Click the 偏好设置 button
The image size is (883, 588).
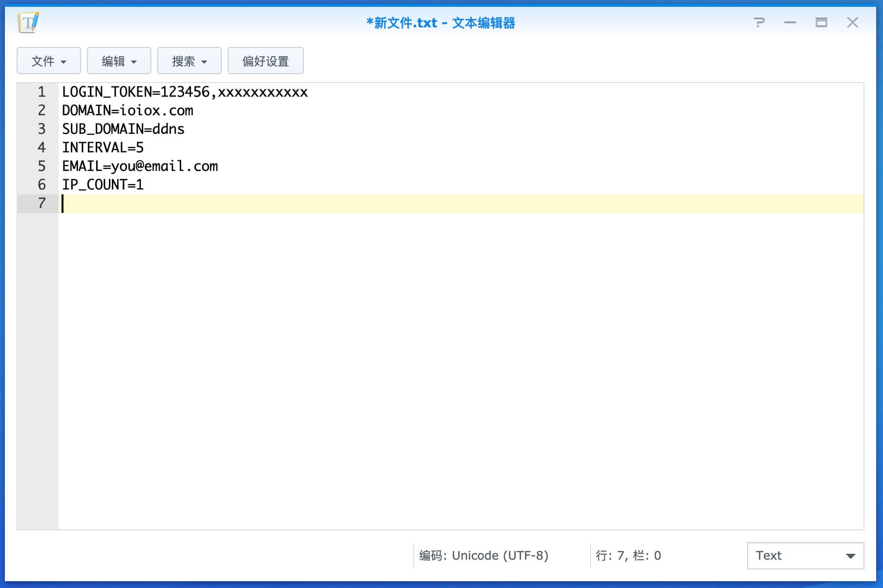(266, 61)
